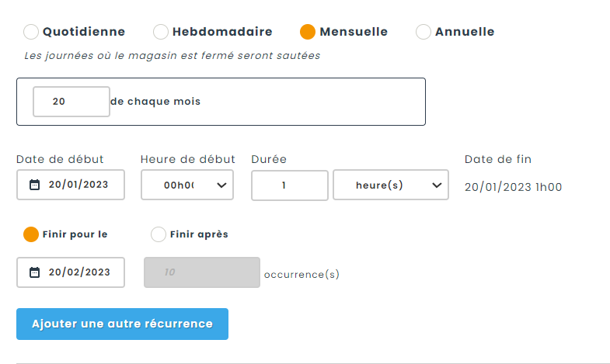
Task: Select the Mensuelle radio button
Action: [308, 32]
